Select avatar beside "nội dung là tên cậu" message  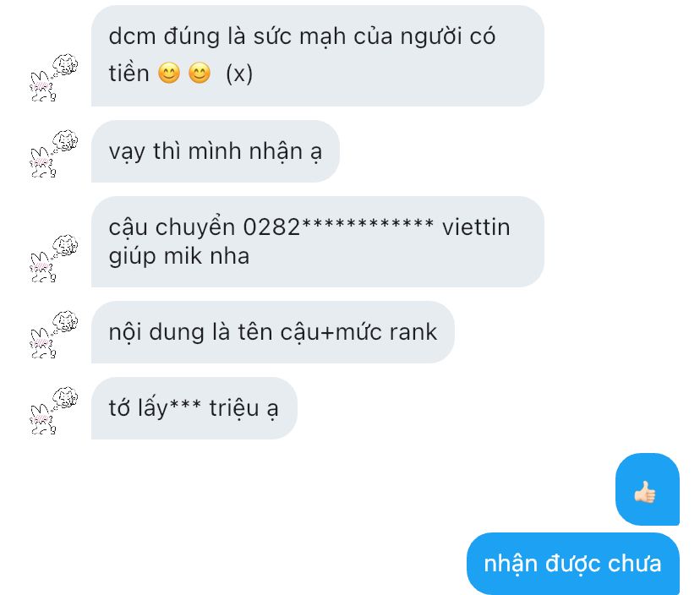pos(53,335)
